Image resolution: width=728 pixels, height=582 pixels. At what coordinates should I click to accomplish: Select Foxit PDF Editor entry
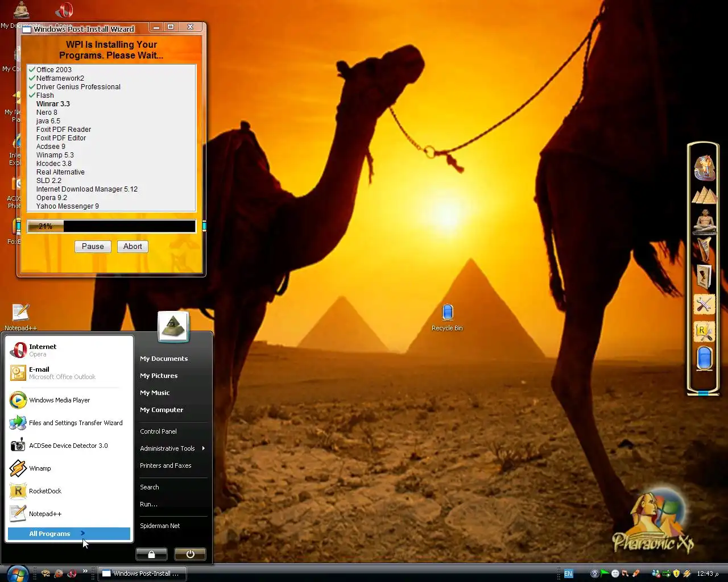coord(61,138)
